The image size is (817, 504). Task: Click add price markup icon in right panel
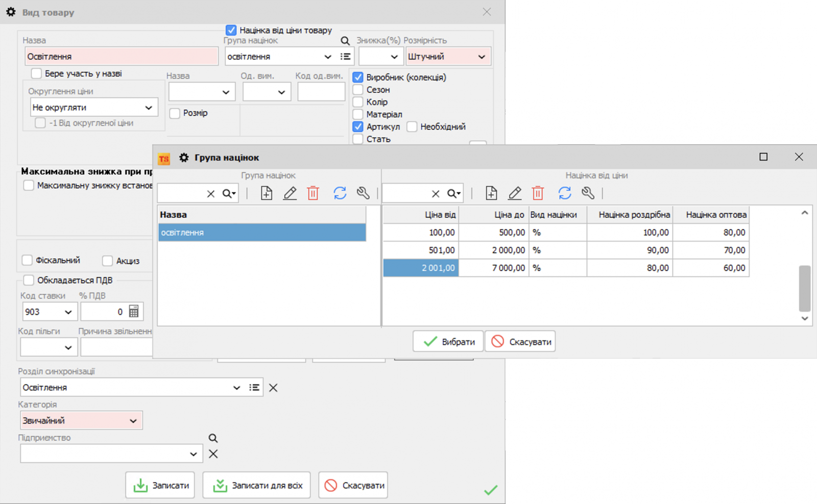[491, 193]
